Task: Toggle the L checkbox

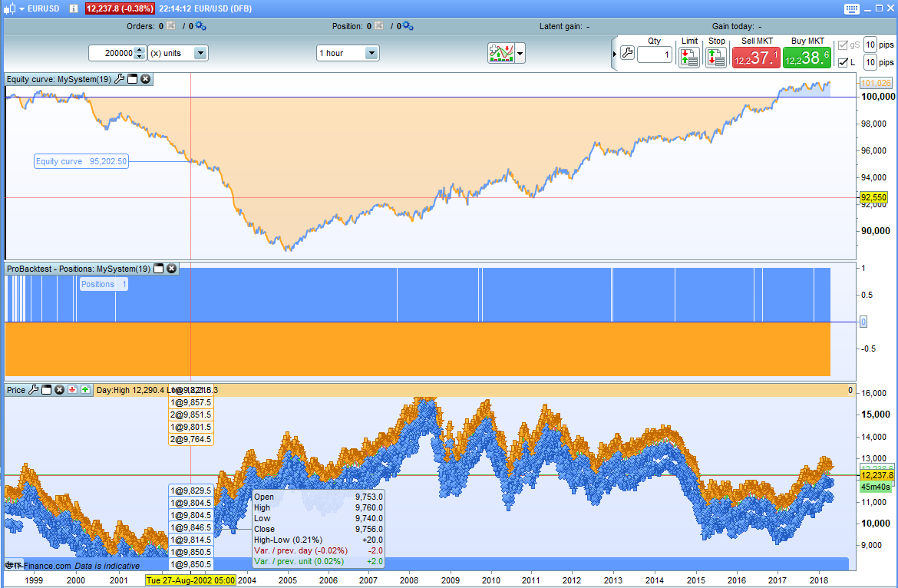Action: point(843,62)
